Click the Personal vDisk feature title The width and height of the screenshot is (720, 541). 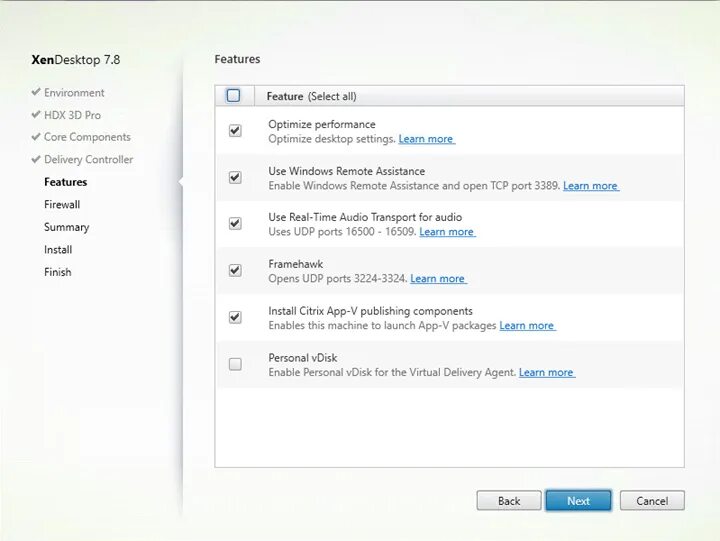coord(303,358)
